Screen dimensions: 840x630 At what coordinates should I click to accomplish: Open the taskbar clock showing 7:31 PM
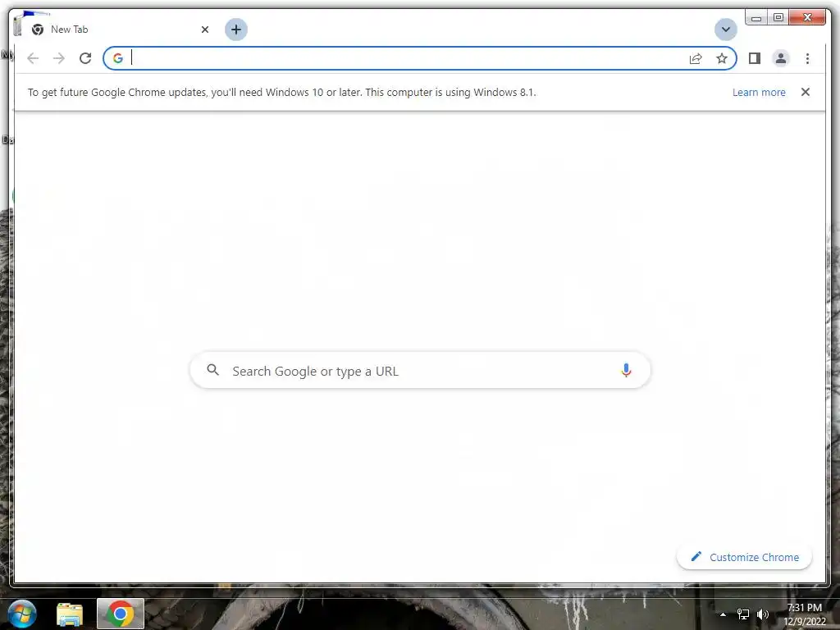(804, 614)
